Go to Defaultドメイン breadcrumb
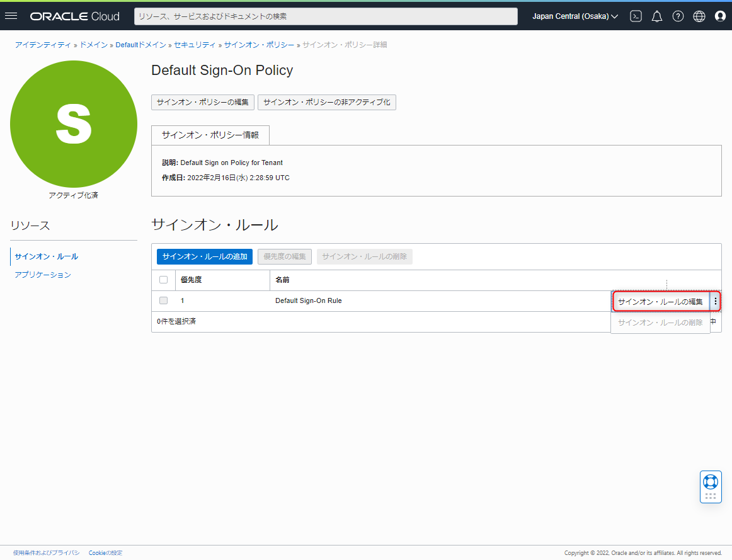Image resolution: width=732 pixels, height=560 pixels. coord(140,45)
